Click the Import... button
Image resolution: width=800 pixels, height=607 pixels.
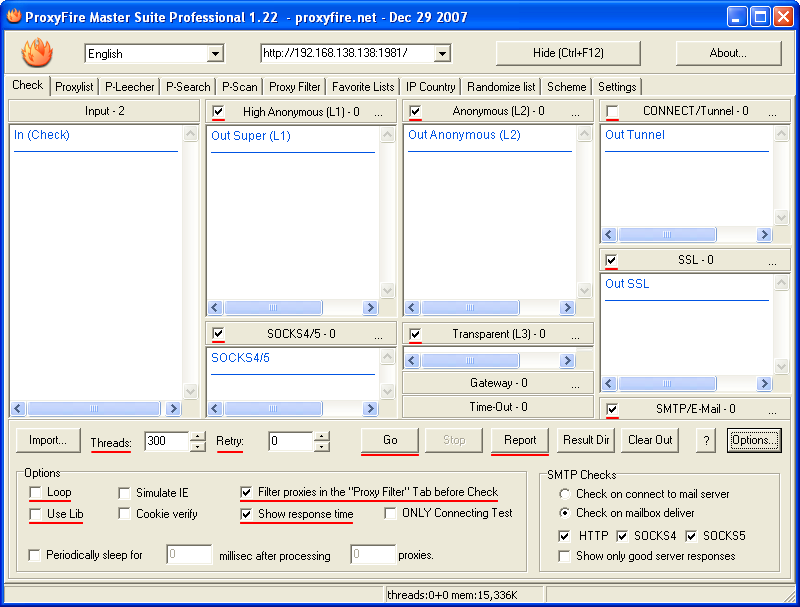click(x=47, y=440)
